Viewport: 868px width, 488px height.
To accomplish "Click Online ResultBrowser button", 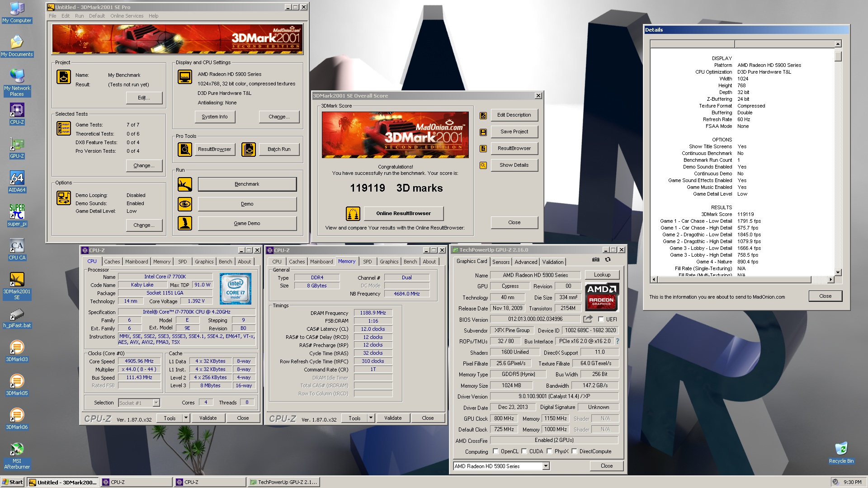I will coord(404,213).
